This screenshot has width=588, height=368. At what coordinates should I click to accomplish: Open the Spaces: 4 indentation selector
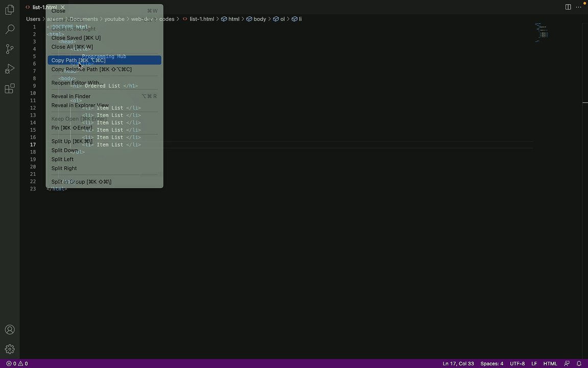click(x=492, y=363)
